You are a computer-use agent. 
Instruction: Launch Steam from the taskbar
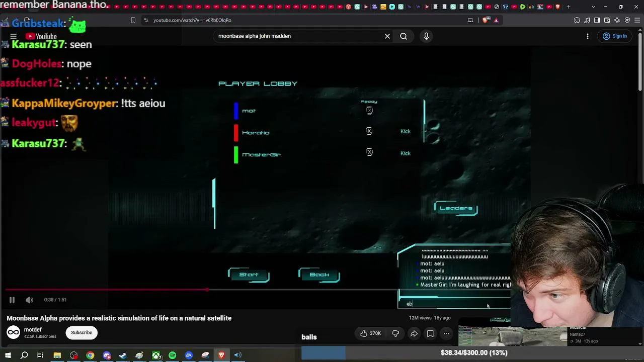pos(123,355)
